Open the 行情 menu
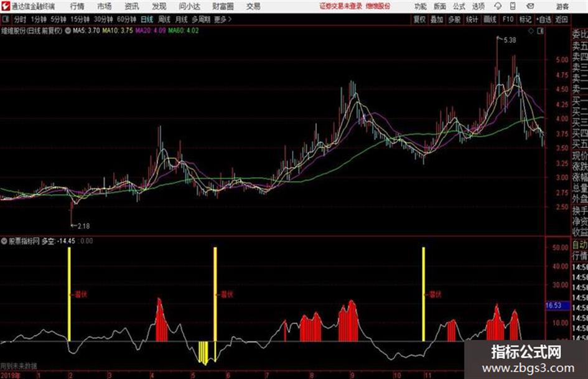 77,6
